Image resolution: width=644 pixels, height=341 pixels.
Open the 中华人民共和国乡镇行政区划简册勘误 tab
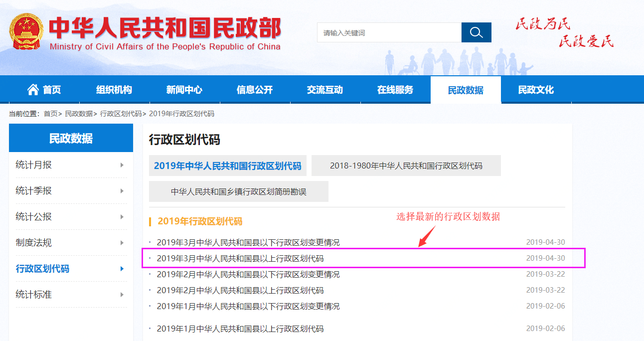(239, 191)
